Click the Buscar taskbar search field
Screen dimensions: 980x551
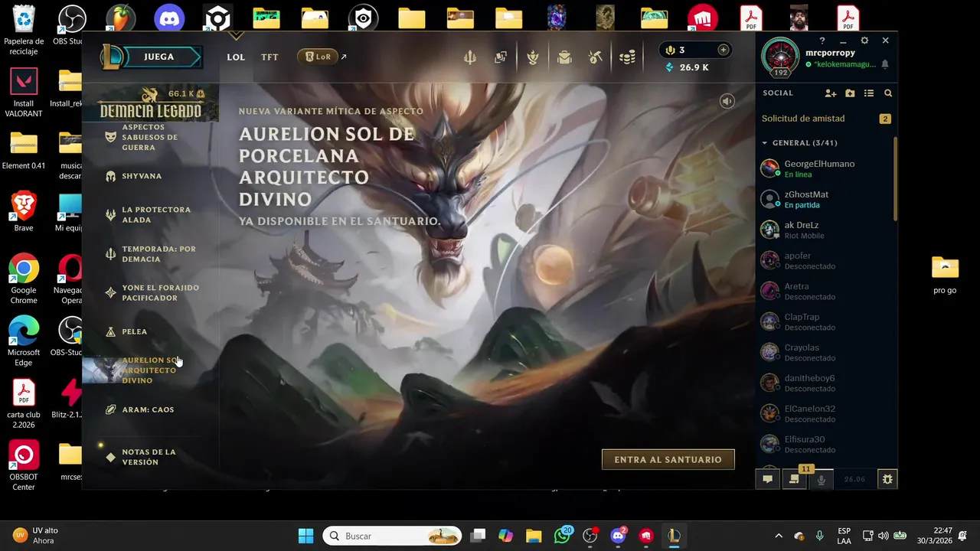[393, 536]
